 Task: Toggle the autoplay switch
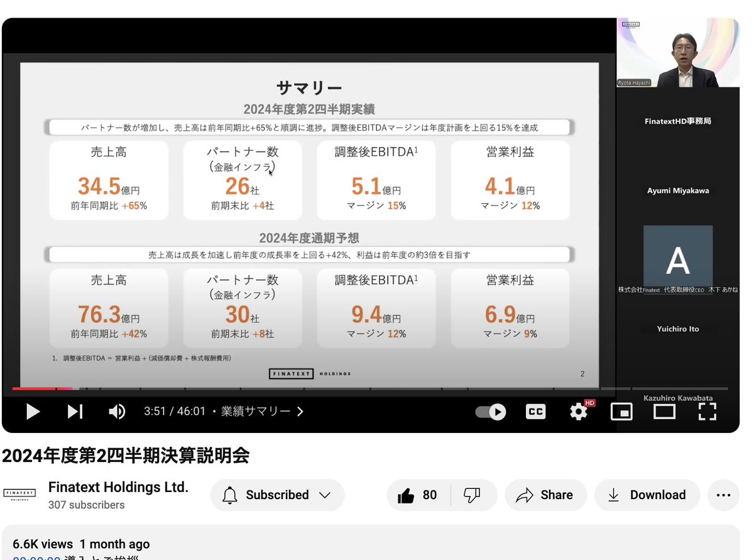coord(491,412)
